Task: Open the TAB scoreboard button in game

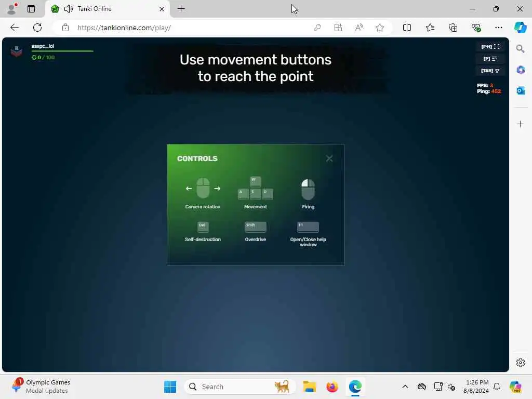Action: point(490,71)
